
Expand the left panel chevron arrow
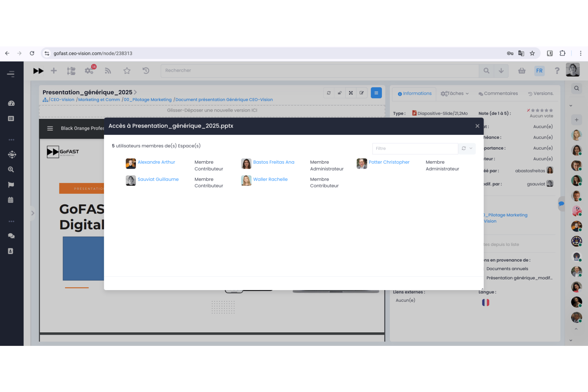33,213
